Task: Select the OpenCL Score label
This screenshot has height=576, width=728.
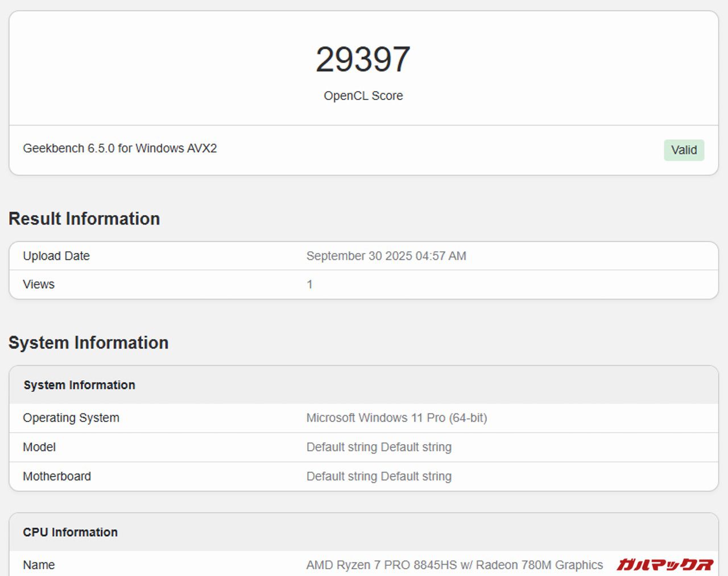Action: click(363, 96)
